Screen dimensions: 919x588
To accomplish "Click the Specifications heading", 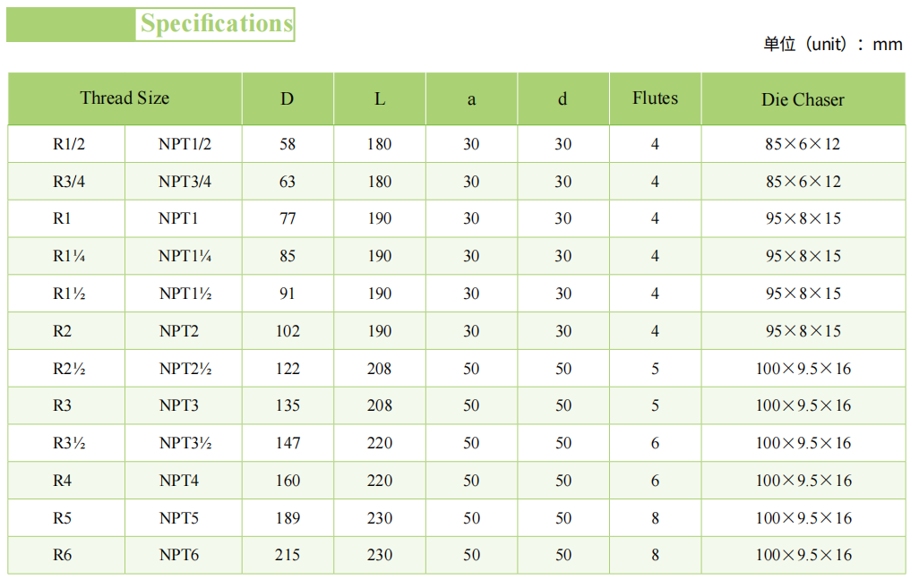I will coord(216,24).
